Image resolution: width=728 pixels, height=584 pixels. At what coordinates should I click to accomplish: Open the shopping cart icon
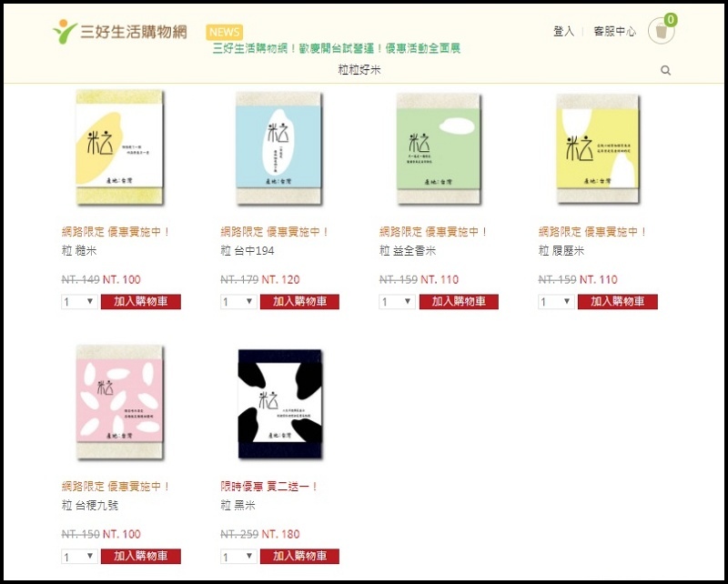coord(662,31)
